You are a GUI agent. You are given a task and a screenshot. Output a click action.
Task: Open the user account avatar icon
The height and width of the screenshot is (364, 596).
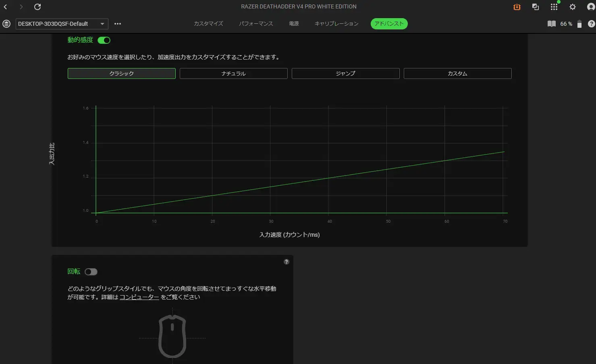click(591, 7)
